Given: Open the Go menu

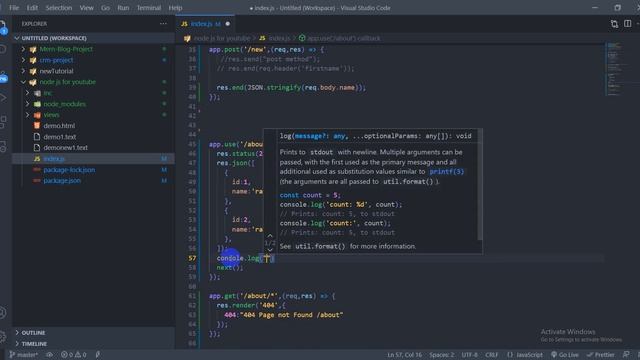Looking at the screenshot, I should pos(105,8).
